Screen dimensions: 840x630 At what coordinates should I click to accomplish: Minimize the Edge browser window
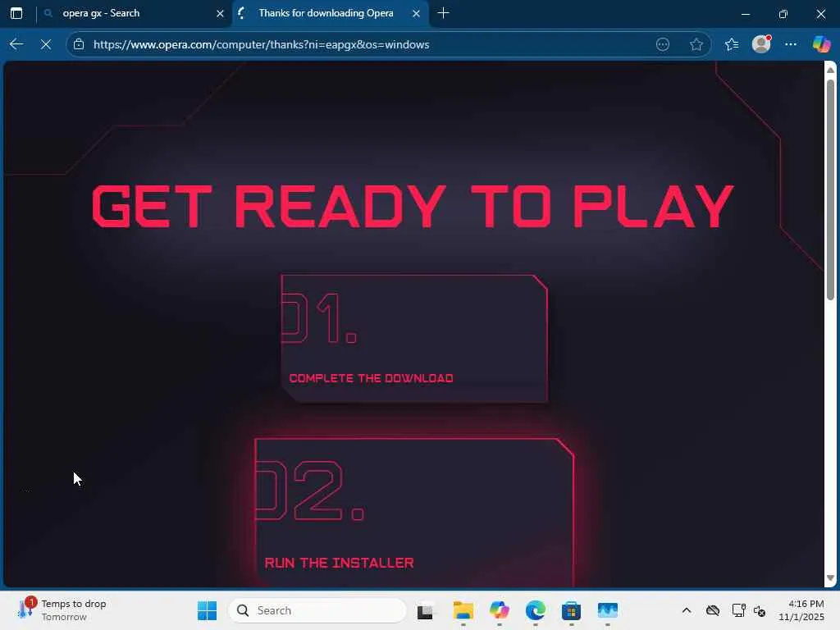745,14
